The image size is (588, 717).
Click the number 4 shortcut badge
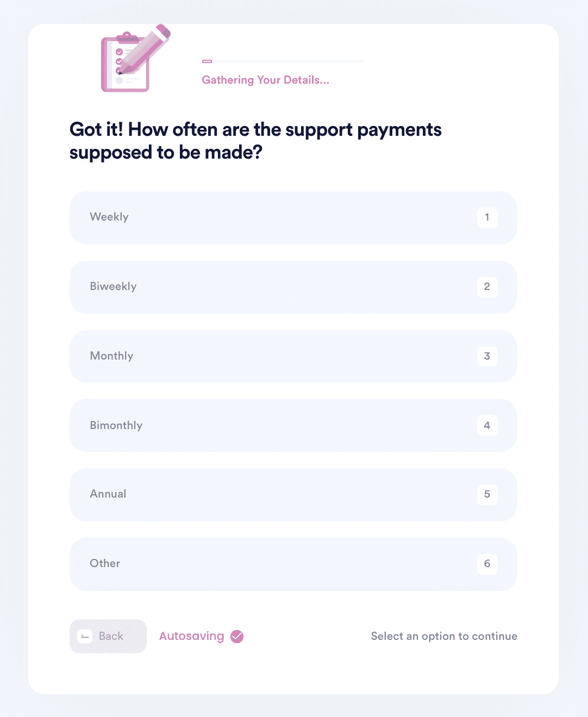(487, 425)
